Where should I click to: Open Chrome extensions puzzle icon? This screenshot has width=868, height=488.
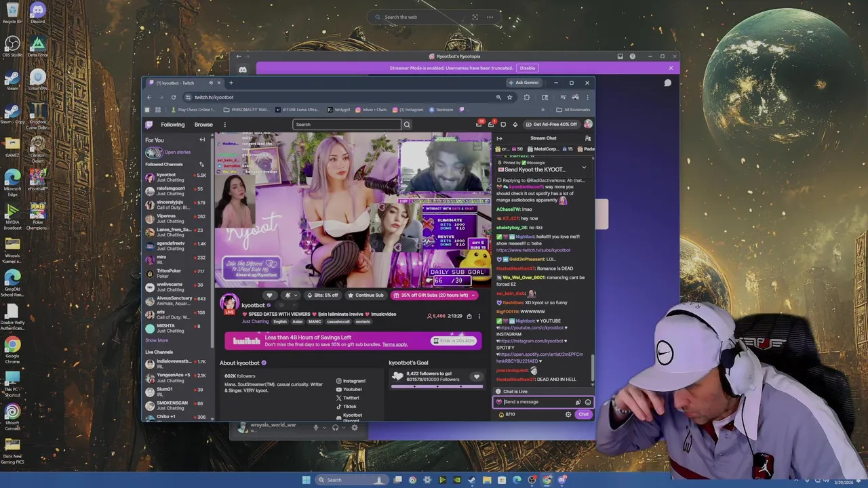click(x=527, y=97)
